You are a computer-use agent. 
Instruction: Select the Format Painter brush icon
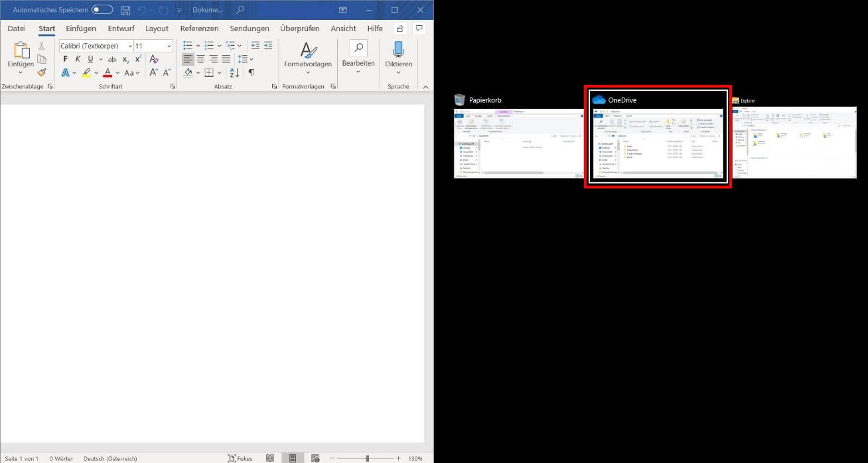41,72
